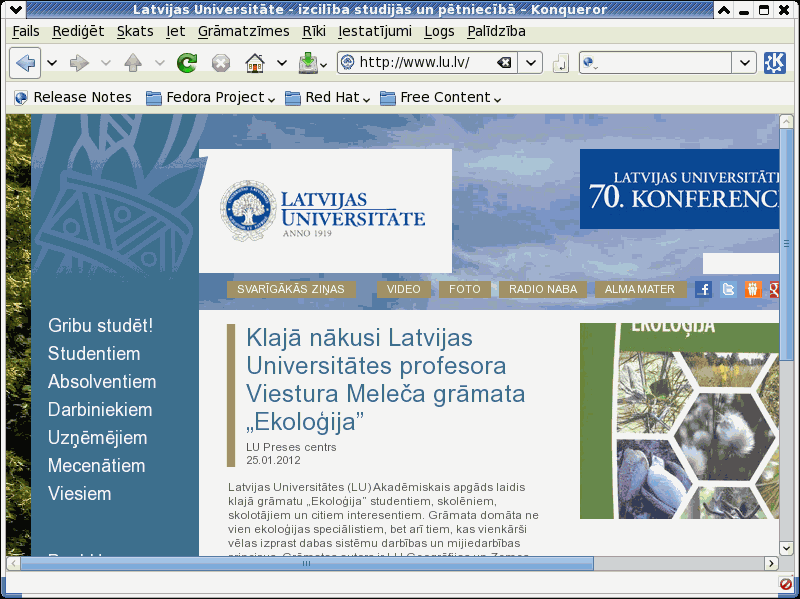Expand the Red Hat bookmark folder

click(x=328, y=97)
